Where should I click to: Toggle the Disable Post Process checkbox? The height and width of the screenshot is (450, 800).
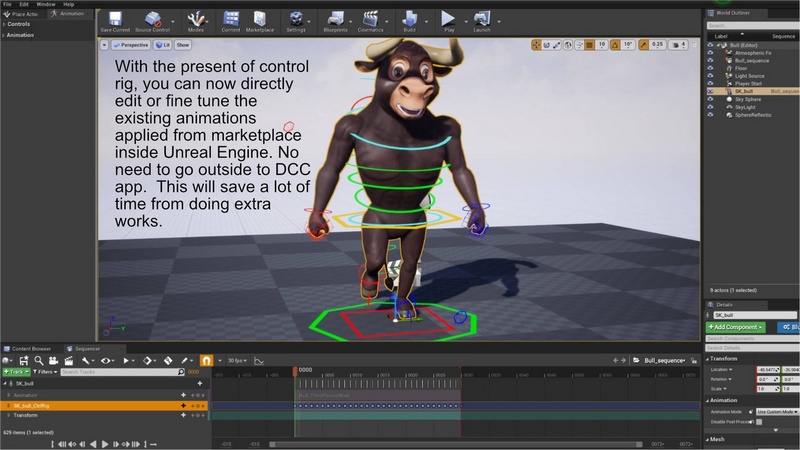pyautogui.click(x=759, y=422)
